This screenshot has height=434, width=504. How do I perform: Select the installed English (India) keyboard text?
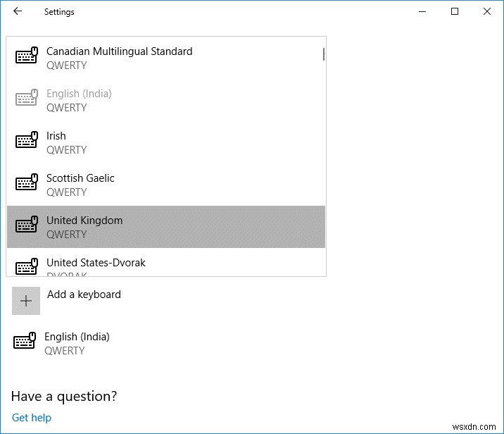77,344
